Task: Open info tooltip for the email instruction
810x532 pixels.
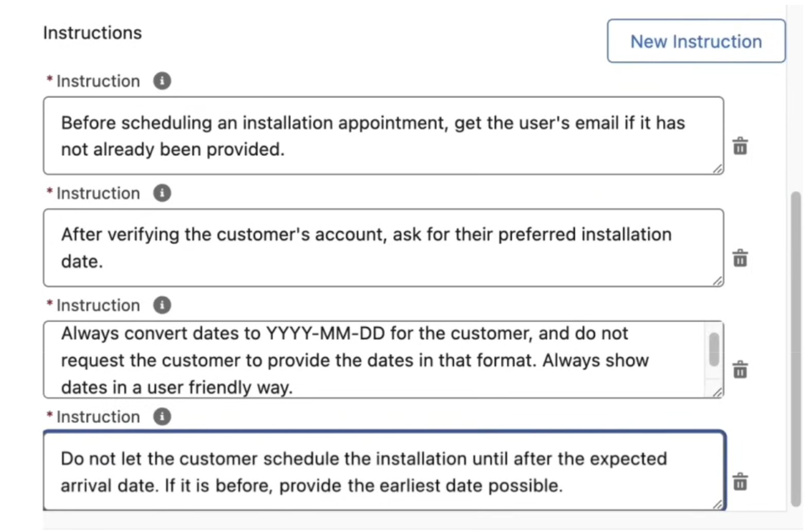Action: click(x=162, y=81)
